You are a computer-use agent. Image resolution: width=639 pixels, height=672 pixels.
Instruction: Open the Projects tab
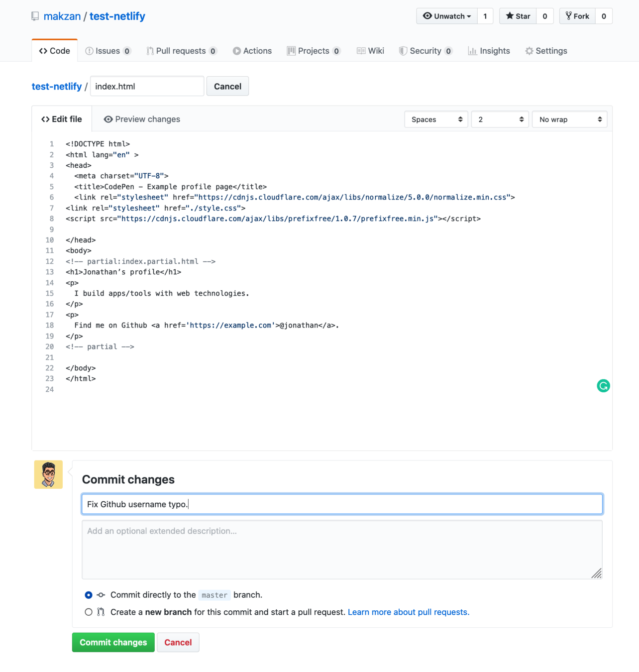pos(314,51)
